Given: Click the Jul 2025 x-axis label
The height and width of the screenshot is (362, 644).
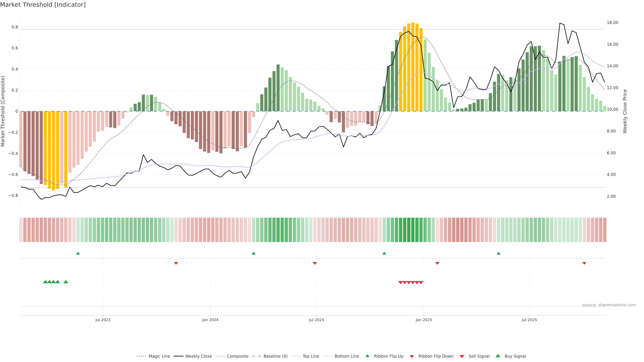Looking at the screenshot, I should pyautogui.click(x=529, y=320).
